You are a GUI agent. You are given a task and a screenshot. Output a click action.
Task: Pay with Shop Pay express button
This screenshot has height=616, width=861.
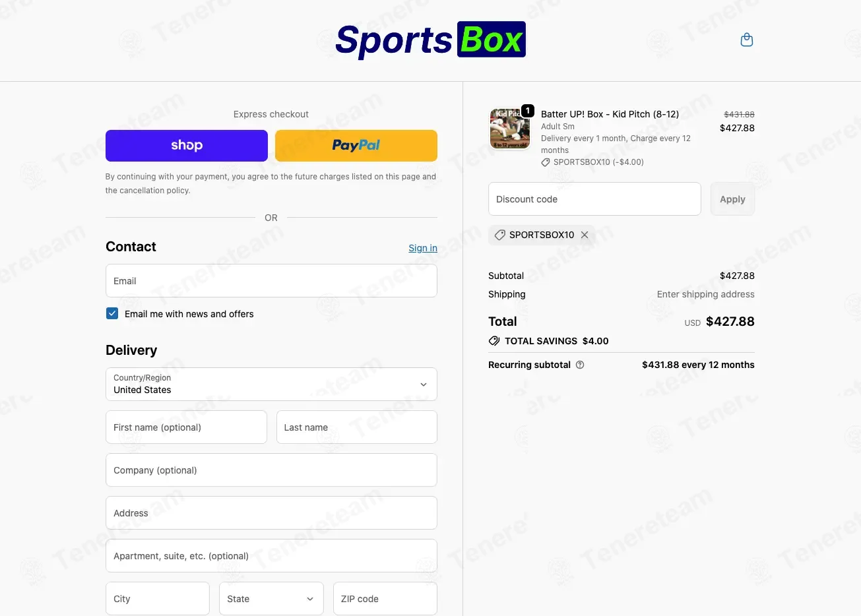(187, 146)
